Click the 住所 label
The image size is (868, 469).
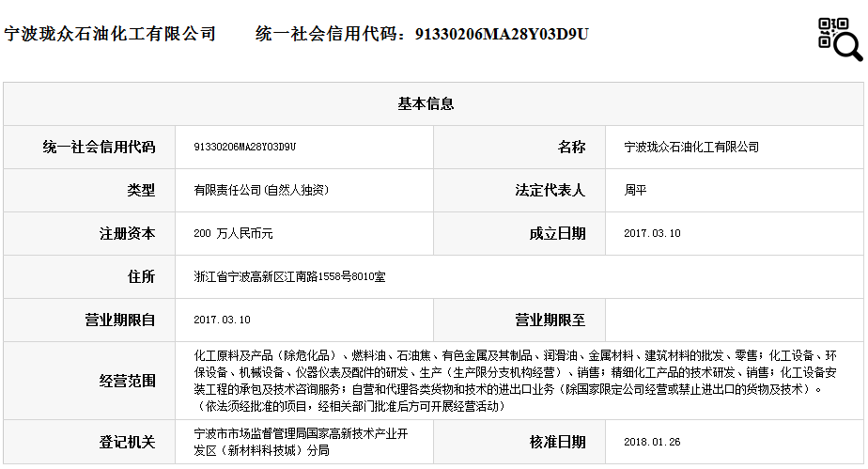click(141, 276)
